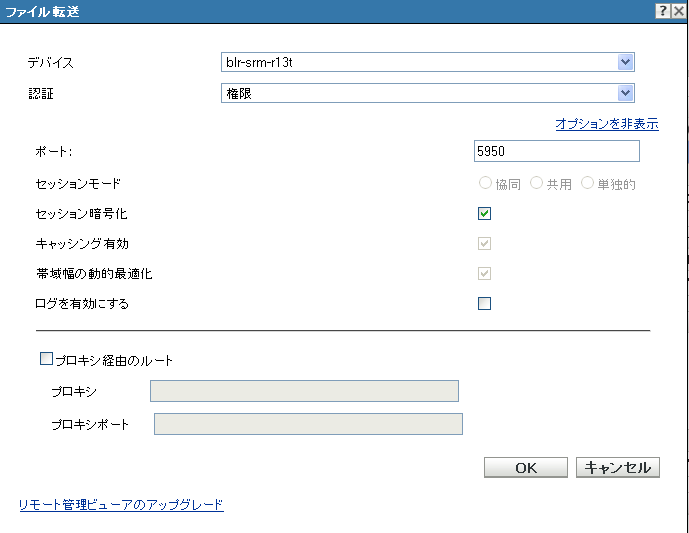Viewport: 689px width, 533px height.
Task: Hide options via オプションを非表示 link
Action: point(607,124)
